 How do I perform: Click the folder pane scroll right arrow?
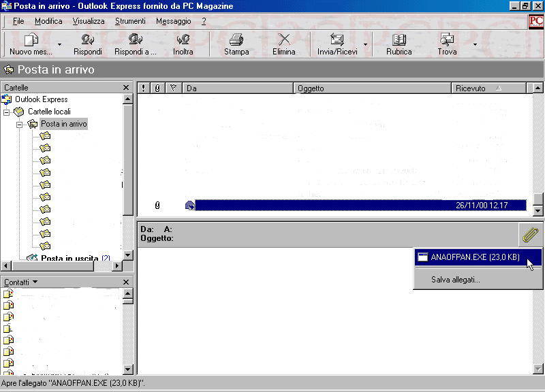click(117, 266)
